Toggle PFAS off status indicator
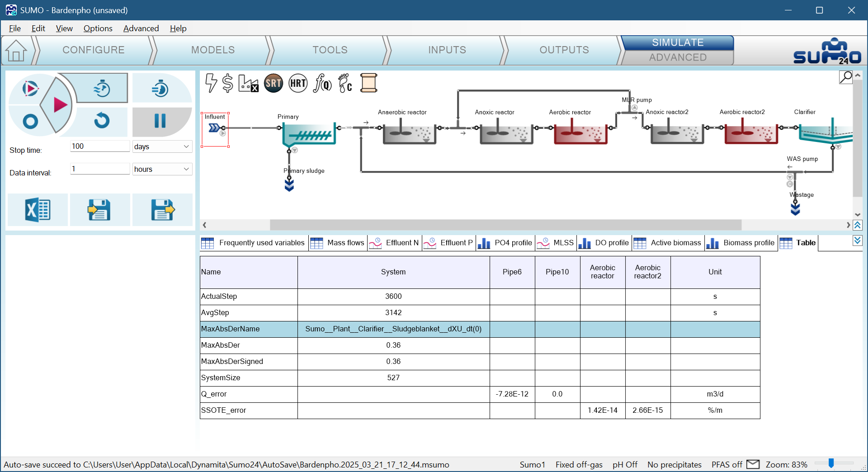Image resolution: width=868 pixels, height=472 pixels. 726,464
